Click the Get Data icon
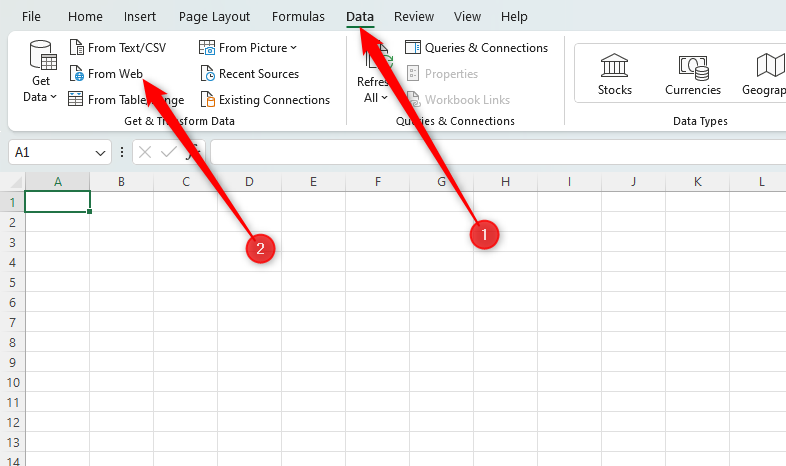The width and height of the screenshot is (786, 466). [x=41, y=58]
